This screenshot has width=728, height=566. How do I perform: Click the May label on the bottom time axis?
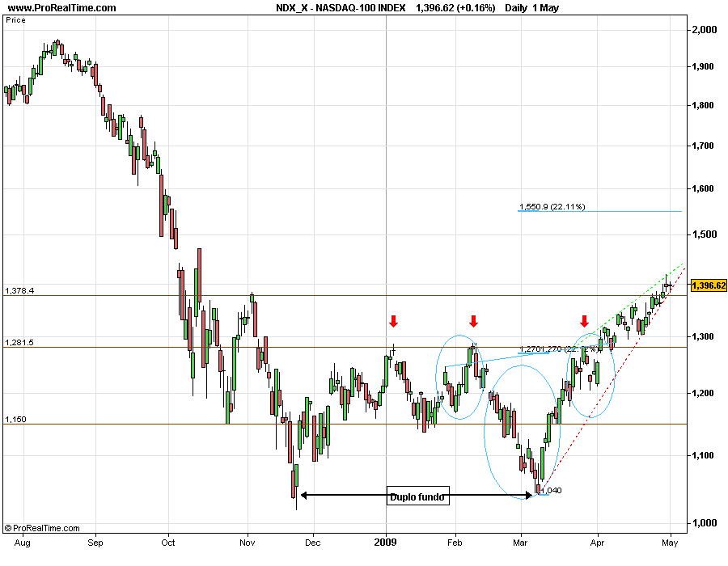click(x=670, y=543)
